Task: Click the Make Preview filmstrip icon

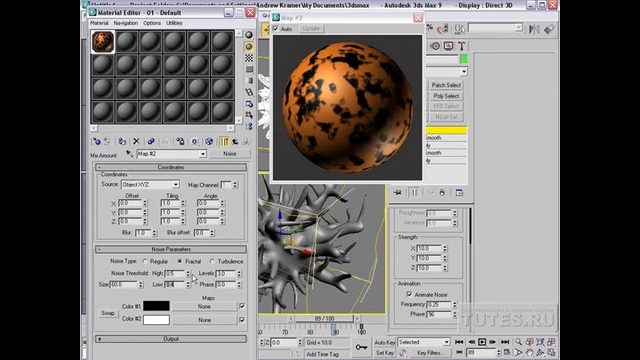Action: click(249, 92)
